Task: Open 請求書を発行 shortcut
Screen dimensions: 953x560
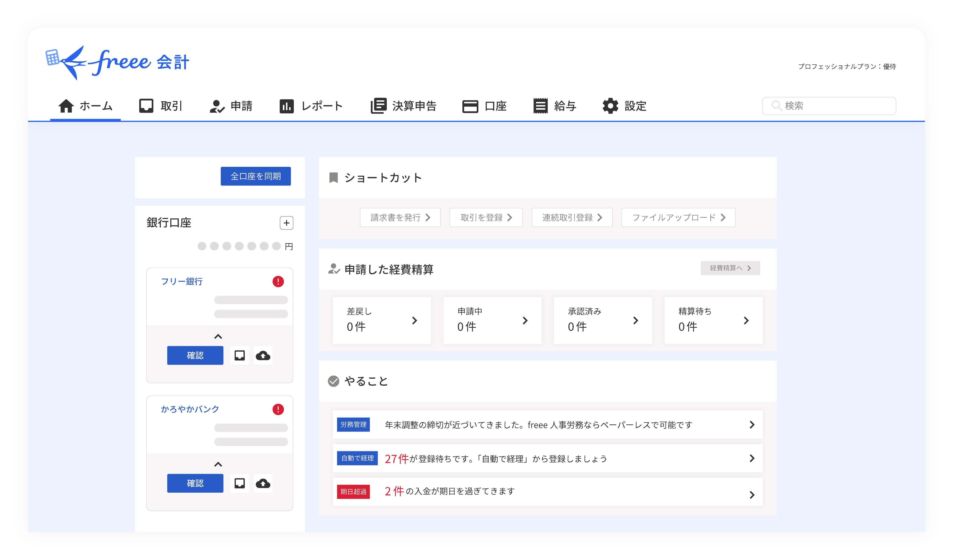Action: click(x=400, y=217)
